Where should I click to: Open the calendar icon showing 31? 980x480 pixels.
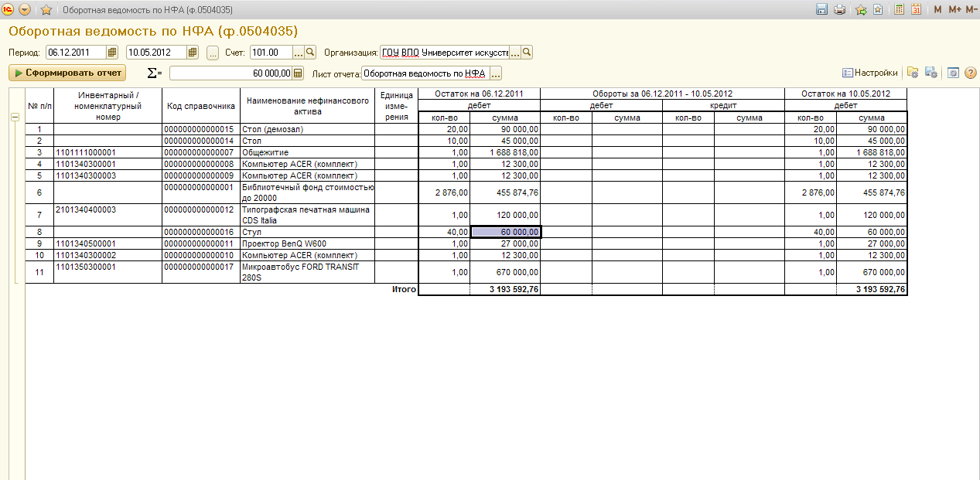click(917, 10)
